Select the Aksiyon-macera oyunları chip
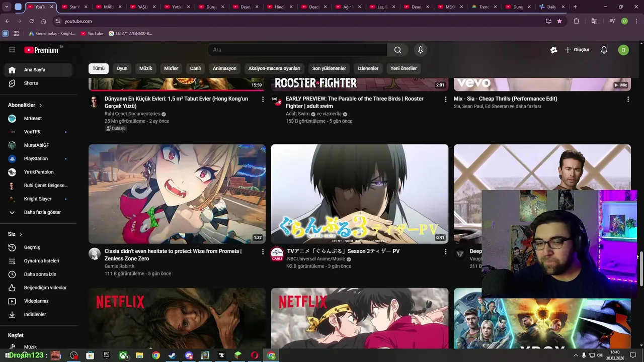This screenshot has height=362, width=644. 274,68
